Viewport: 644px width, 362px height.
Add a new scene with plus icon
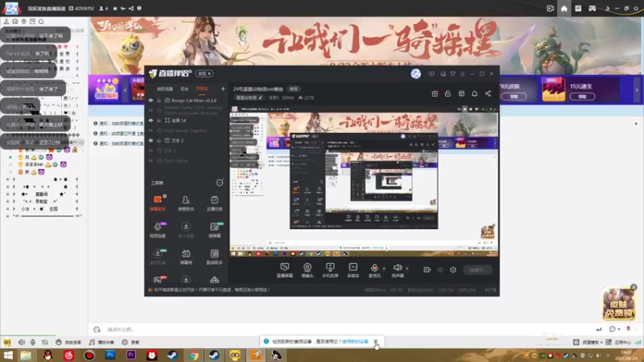pyautogui.click(x=223, y=88)
